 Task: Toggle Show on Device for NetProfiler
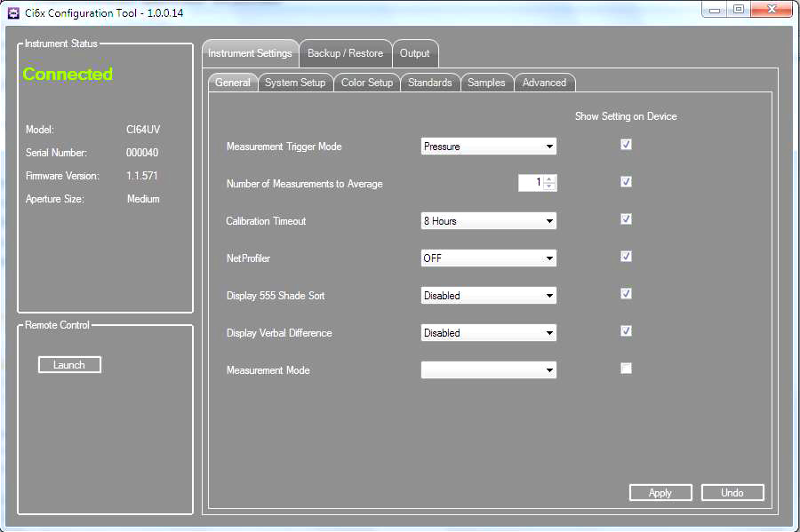click(626, 257)
